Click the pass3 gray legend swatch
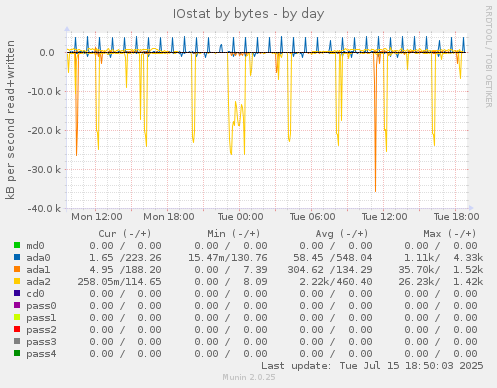Image resolution: width=497 pixels, height=388 pixels. point(17,341)
